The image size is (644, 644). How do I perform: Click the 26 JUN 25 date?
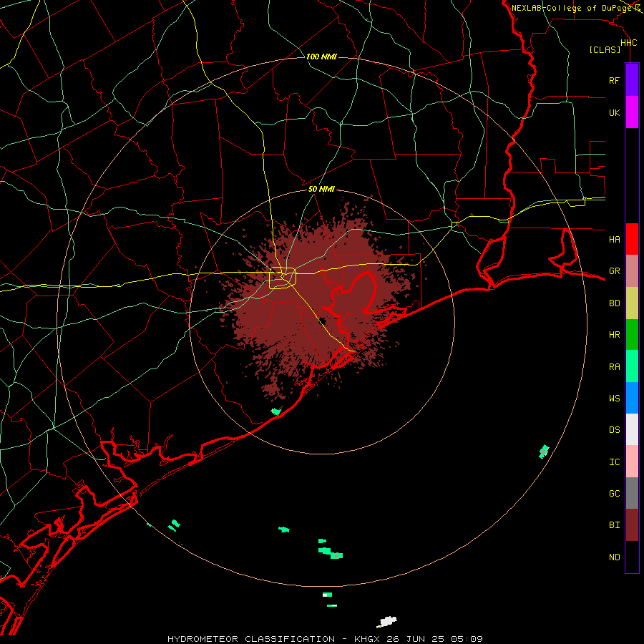pos(414,639)
